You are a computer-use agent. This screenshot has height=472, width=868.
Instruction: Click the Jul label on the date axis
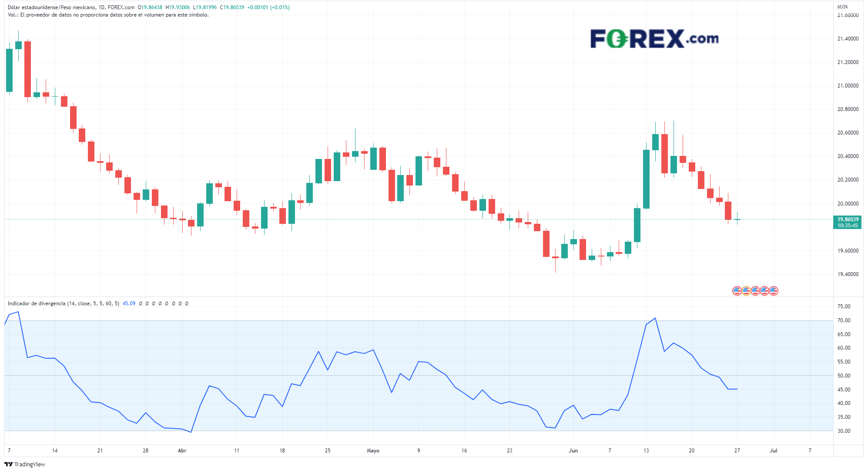[774, 451]
